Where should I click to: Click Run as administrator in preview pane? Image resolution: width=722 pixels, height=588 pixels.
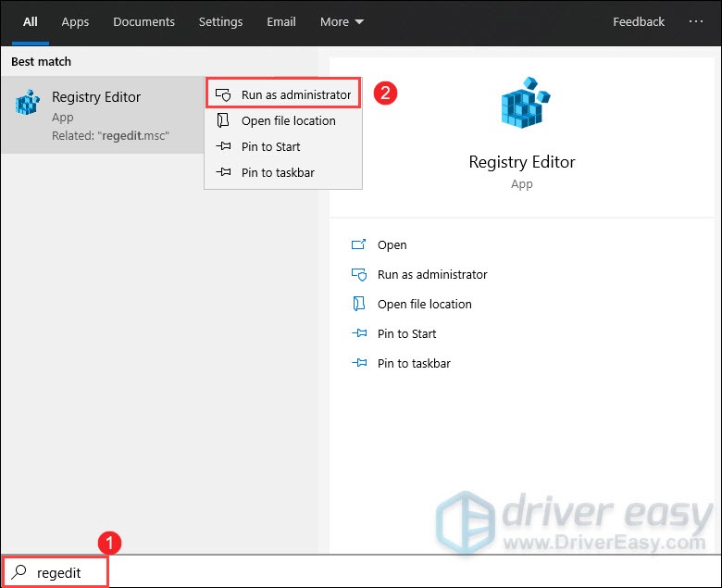tap(432, 274)
